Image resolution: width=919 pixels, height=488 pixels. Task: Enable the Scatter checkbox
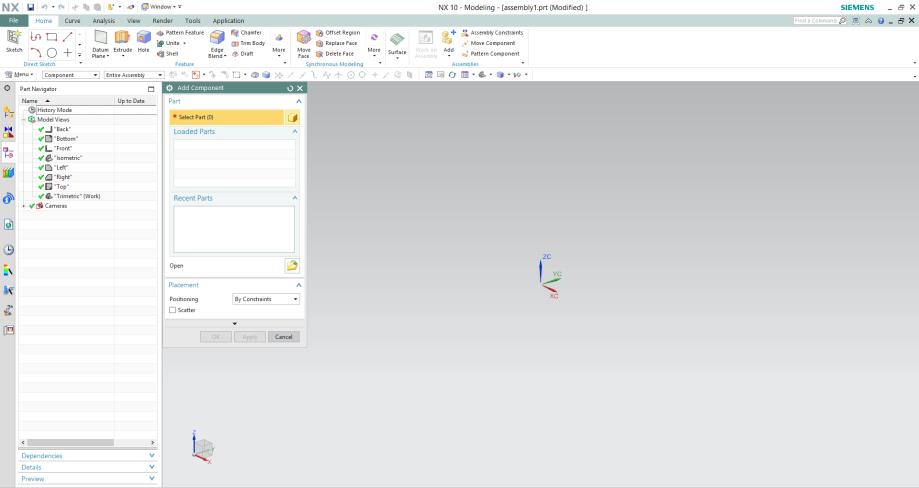click(x=172, y=310)
